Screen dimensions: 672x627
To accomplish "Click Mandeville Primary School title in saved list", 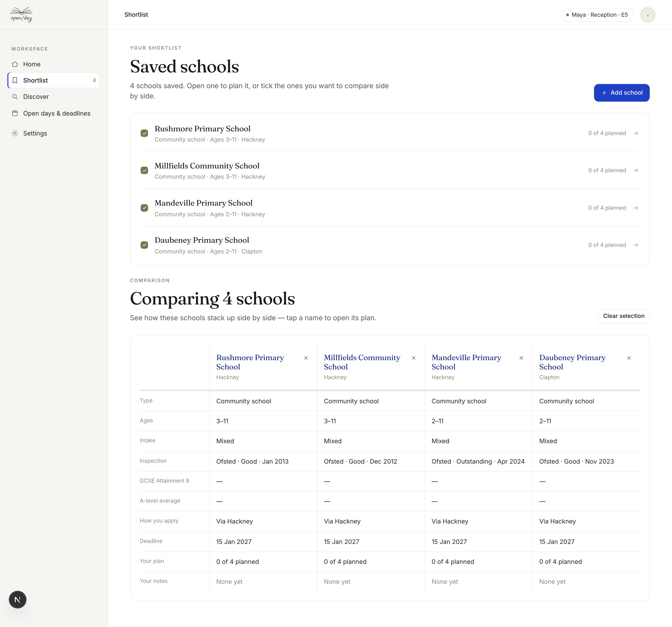I will click(x=204, y=203).
